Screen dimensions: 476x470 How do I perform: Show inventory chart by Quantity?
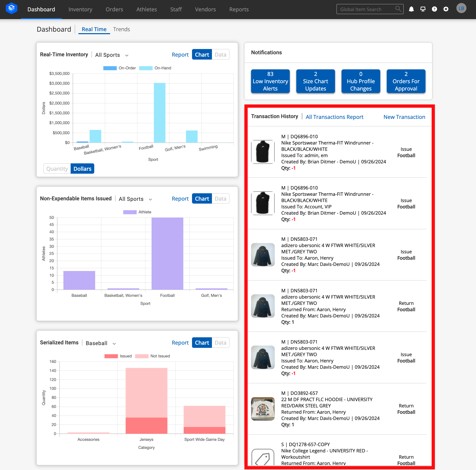coord(57,169)
